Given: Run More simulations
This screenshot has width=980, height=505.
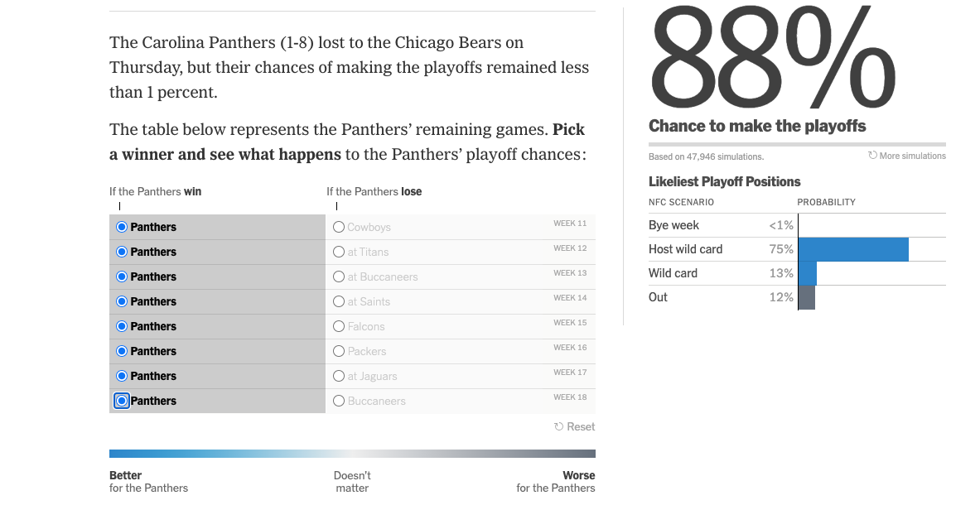Looking at the screenshot, I should point(913,155).
